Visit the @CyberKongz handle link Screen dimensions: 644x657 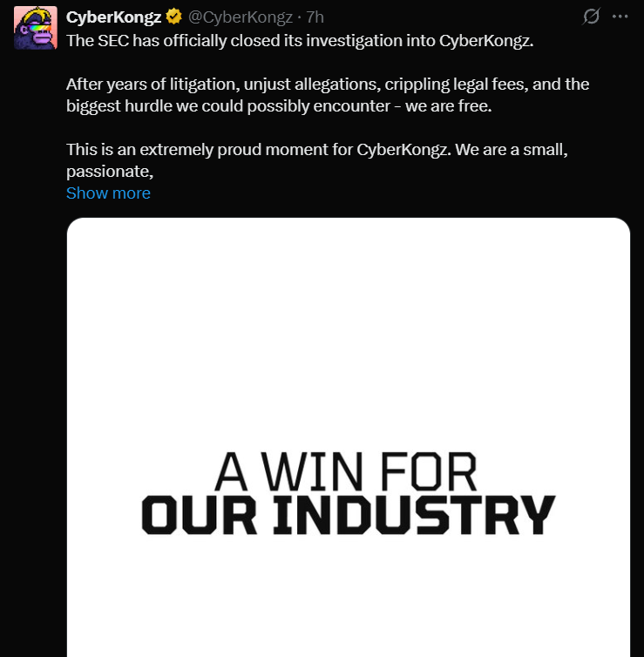click(x=241, y=17)
